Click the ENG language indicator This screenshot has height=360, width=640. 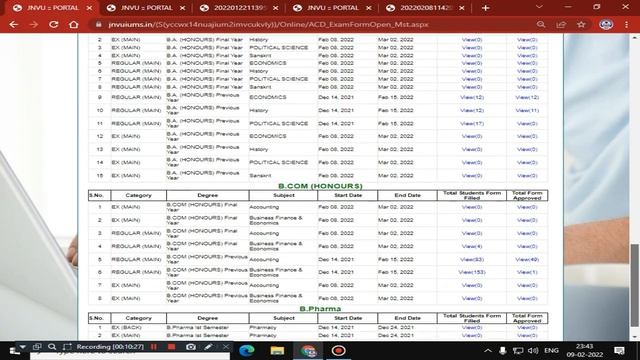pyautogui.click(x=551, y=351)
